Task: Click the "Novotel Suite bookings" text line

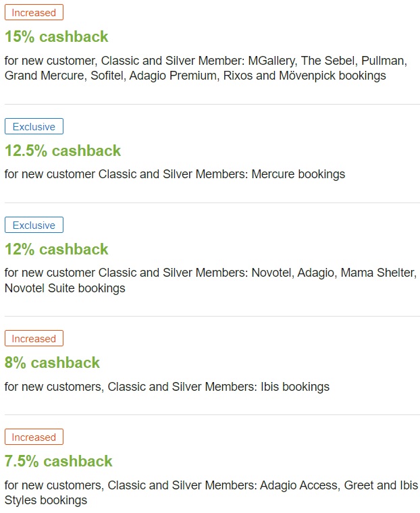Action: click(65, 288)
